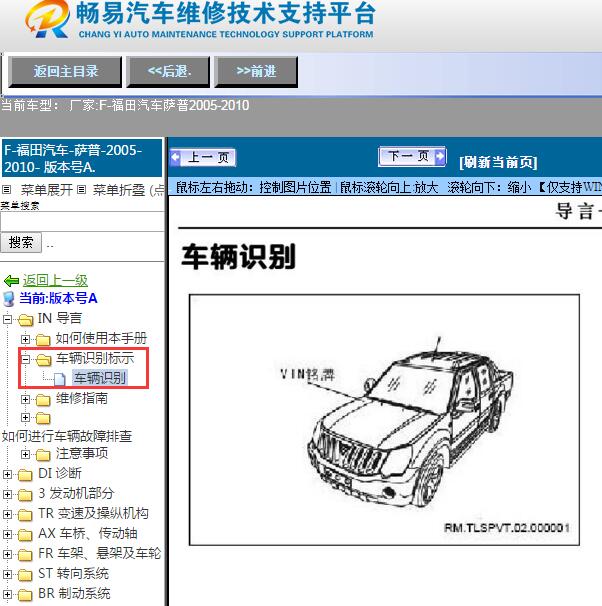
Task: Click the 菜单展开 expand-all icon
Action: [7, 189]
